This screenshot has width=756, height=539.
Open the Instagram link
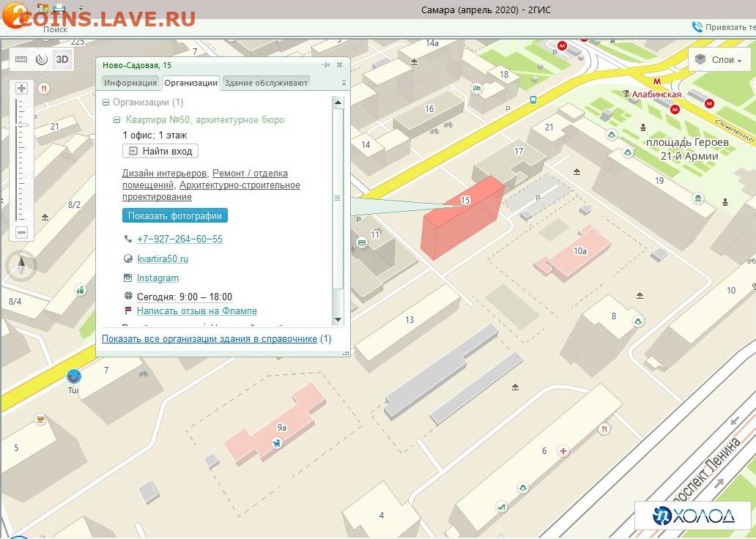tap(157, 278)
